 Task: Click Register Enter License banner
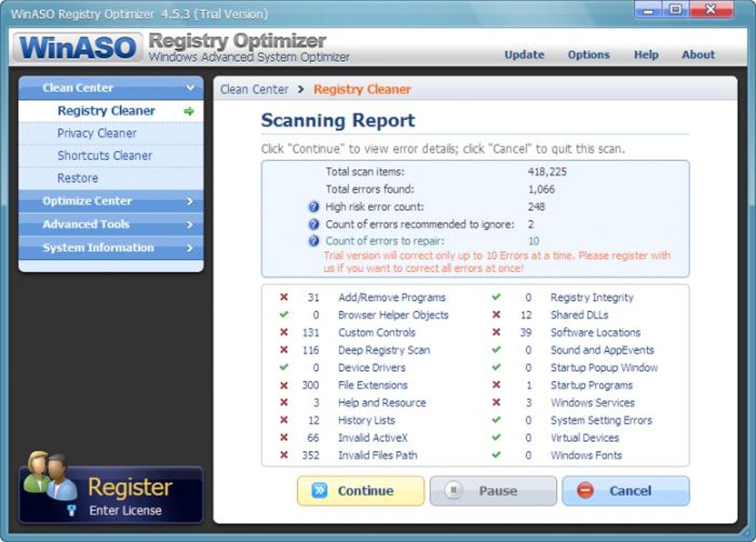111,495
